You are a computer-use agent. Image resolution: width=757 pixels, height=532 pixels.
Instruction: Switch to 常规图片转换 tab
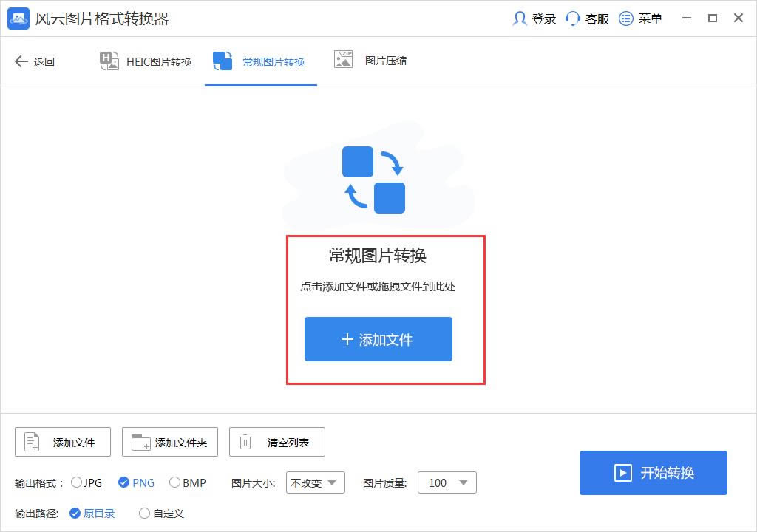[x=261, y=62]
